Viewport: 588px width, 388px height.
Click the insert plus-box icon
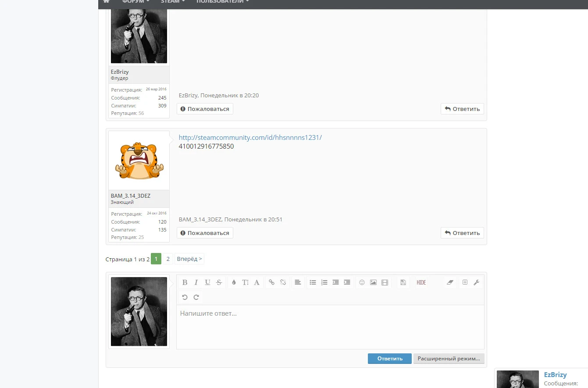point(465,282)
